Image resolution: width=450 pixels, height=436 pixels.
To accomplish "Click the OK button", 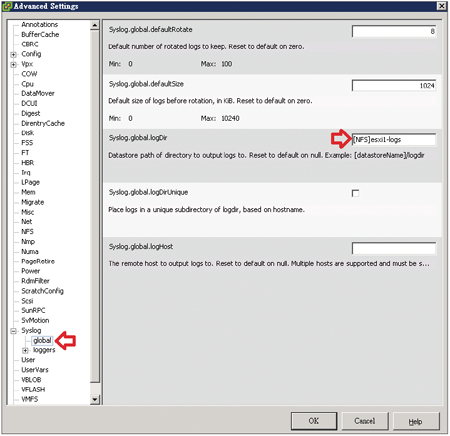I will tap(314, 421).
